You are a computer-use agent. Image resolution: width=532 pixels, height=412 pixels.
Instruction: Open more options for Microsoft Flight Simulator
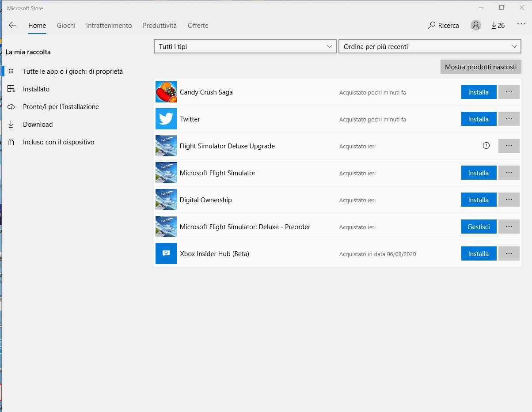pyautogui.click(x=509, y=173)
